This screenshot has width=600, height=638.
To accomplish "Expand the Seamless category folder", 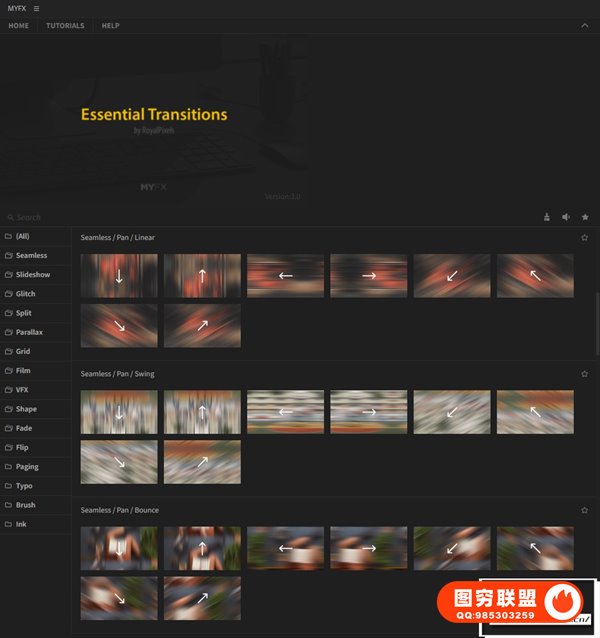I will point(31,256).
